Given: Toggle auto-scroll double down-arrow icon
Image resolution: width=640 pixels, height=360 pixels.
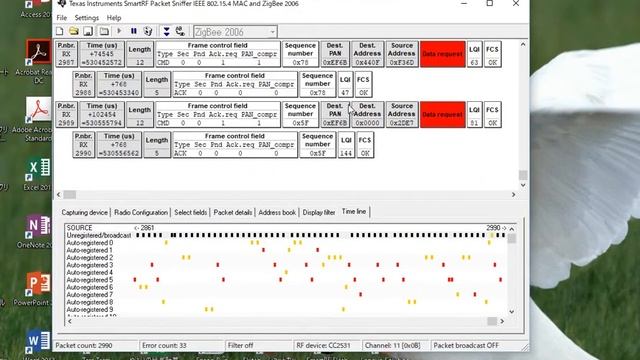Looking at the screenshot, I should coord(167,31).
